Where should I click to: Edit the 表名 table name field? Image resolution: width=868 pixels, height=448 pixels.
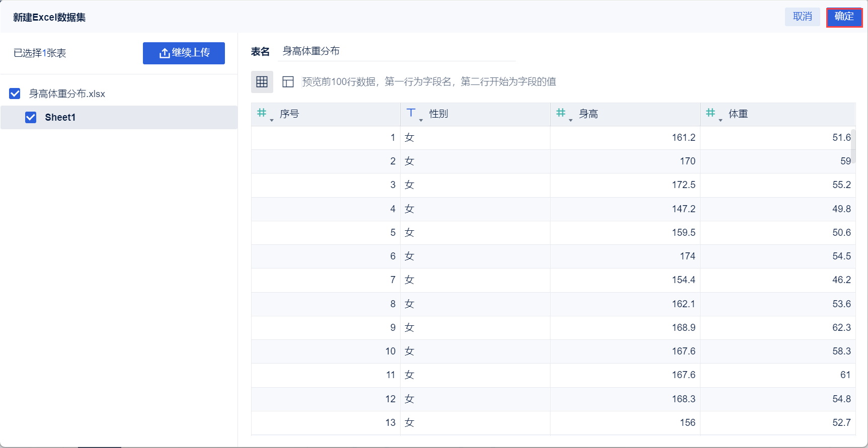point(397,51)
